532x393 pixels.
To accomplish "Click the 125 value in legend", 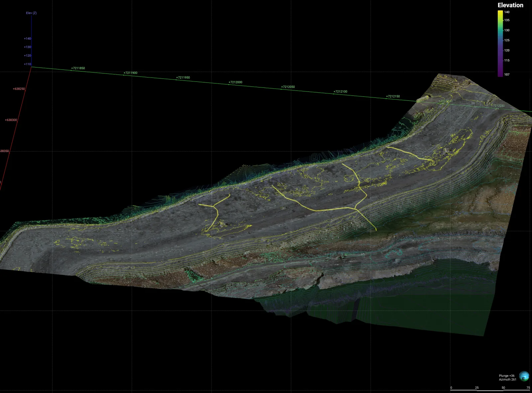I will pos(507,40).
